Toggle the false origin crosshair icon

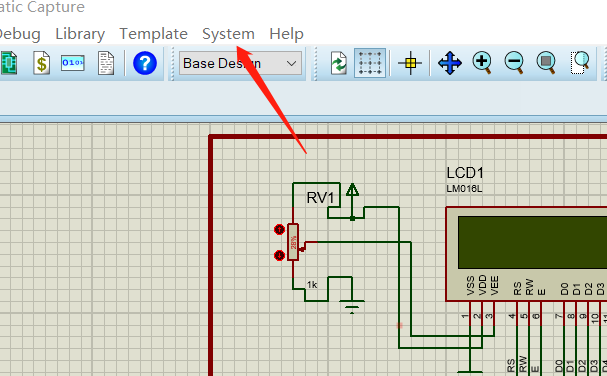410,63
